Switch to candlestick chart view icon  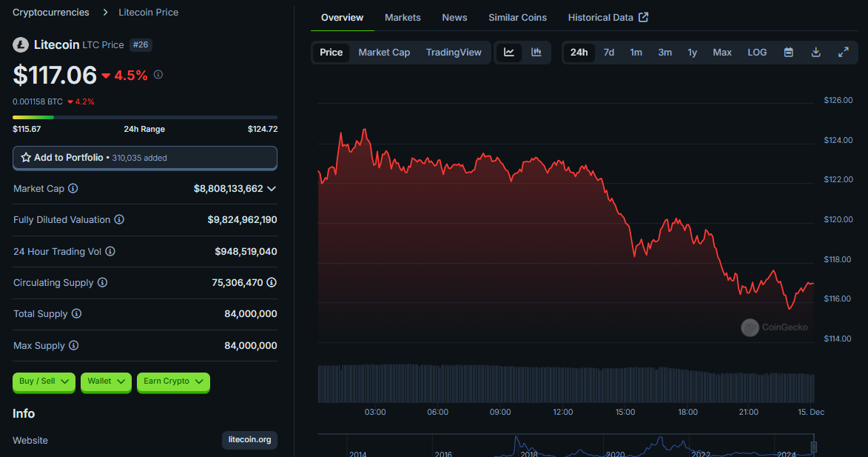[536, 52]
